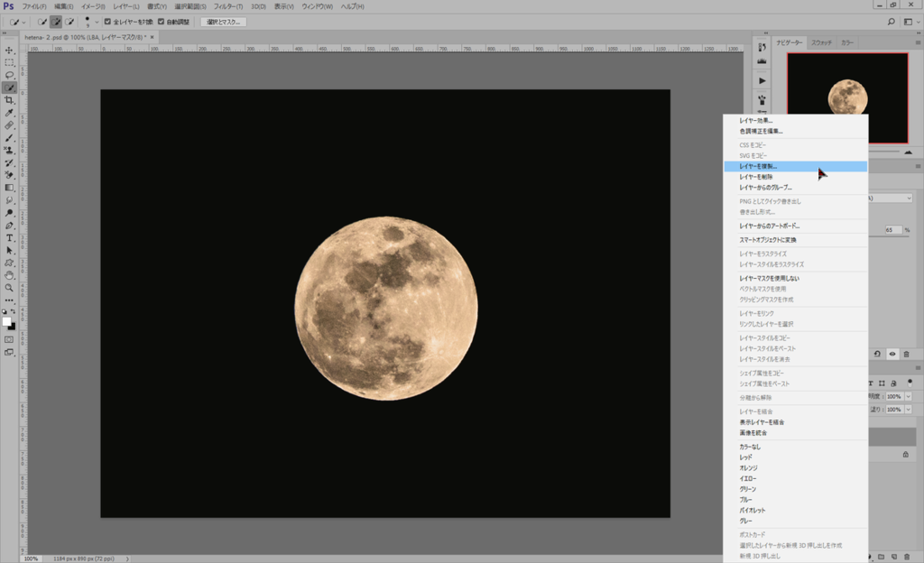Select the Brush tool
Screen dimensions: 924x563
9,138
